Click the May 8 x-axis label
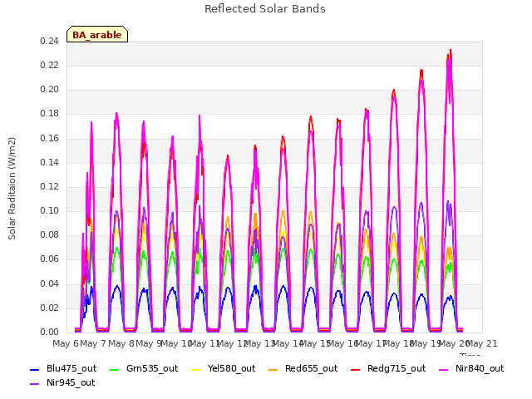532x399 pixels. pos(121,343)
